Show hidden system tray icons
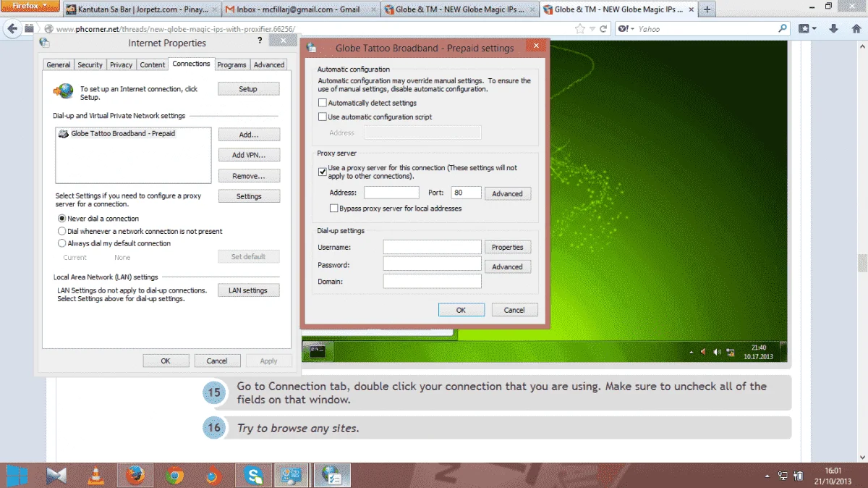868x488 pixels. pos(767,476)
